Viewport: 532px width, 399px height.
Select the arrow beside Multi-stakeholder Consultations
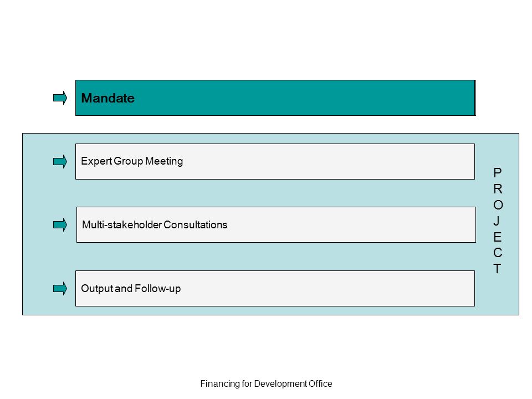[x=60, y=224]
